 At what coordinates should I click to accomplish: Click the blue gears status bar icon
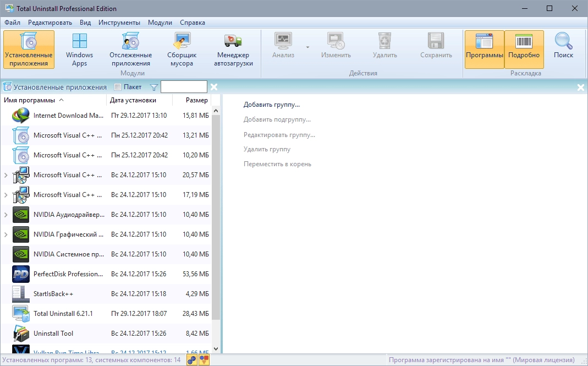coord(191,360)
